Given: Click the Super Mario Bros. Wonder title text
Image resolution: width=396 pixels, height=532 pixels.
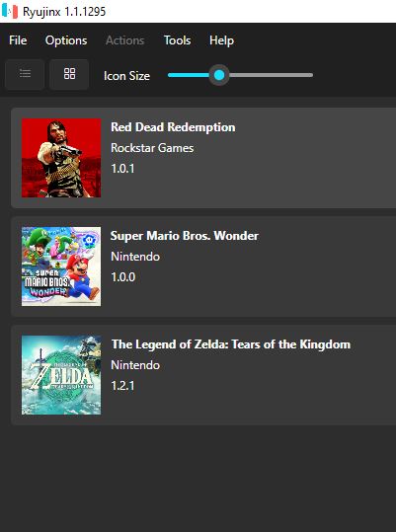Looking at the screenshot, I should tap(185, 236).
